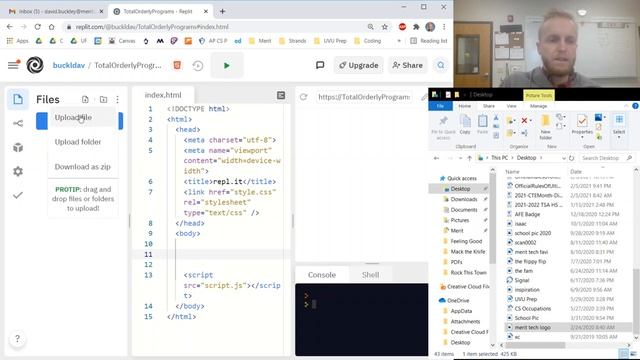Viewport: 640px width, 360px height.
Task: Switch to the Console tab
Action: pyautogui.click(x=322, y=275)
